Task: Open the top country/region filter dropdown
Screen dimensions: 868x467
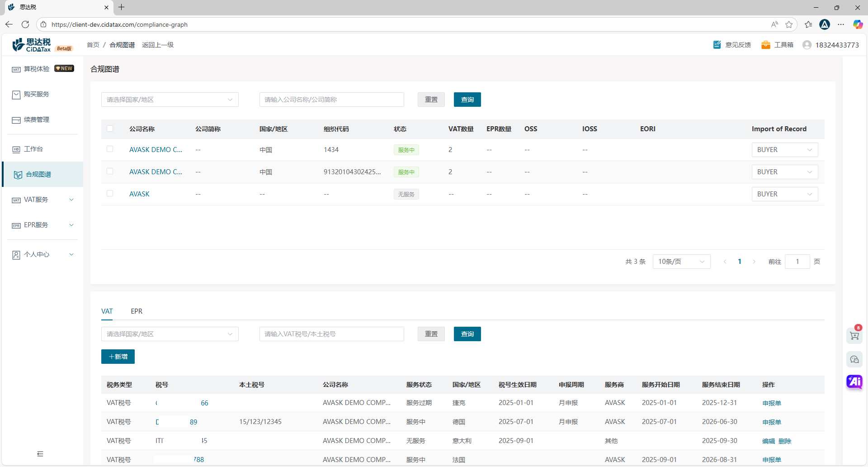Action: 170,100
